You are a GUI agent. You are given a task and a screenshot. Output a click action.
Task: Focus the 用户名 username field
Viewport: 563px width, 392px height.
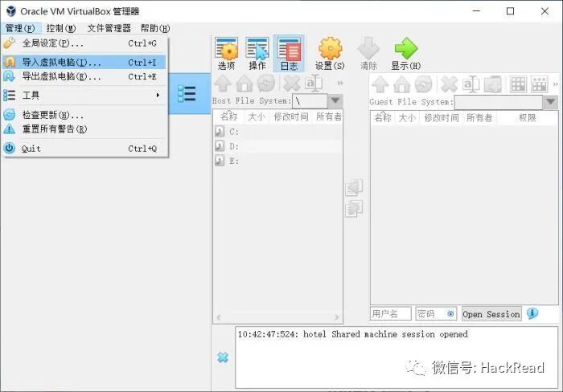pyautogui.click(x=391, y=314)
